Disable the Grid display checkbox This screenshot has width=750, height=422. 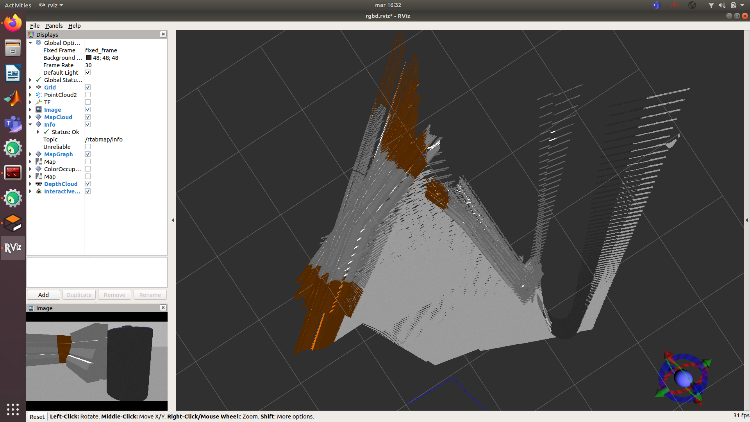click(88, 87)
